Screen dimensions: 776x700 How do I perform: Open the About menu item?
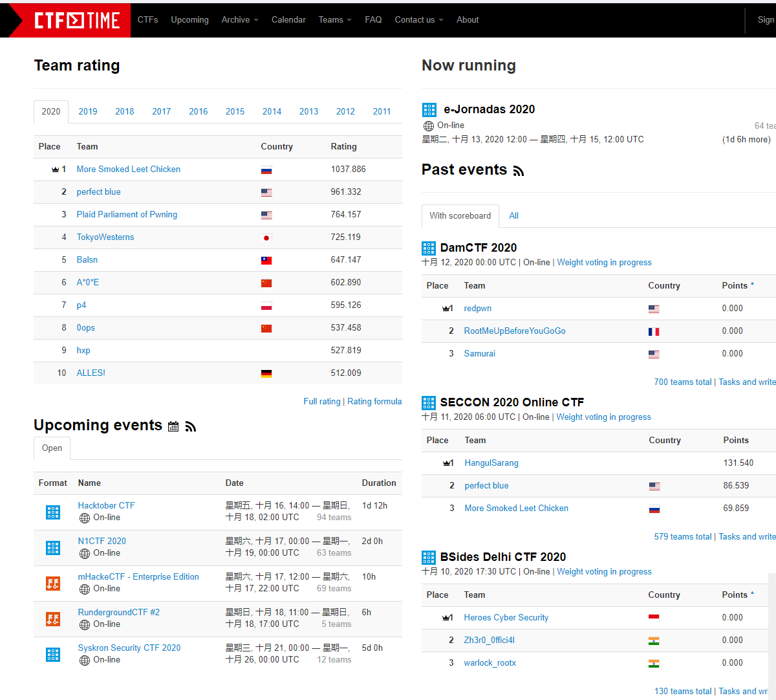468,20
